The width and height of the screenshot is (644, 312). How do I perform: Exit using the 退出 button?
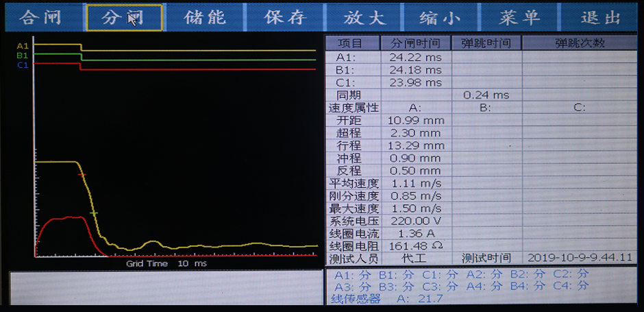[600, 18]
